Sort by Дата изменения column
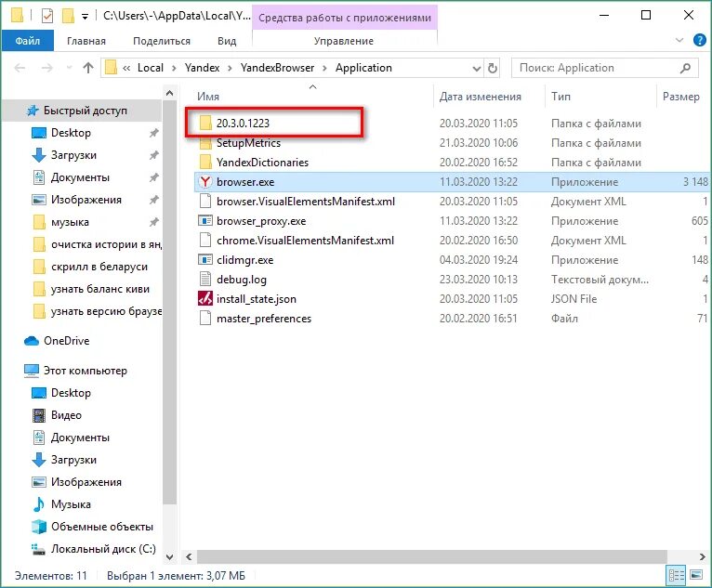712x588 pixels. (481, 97)
